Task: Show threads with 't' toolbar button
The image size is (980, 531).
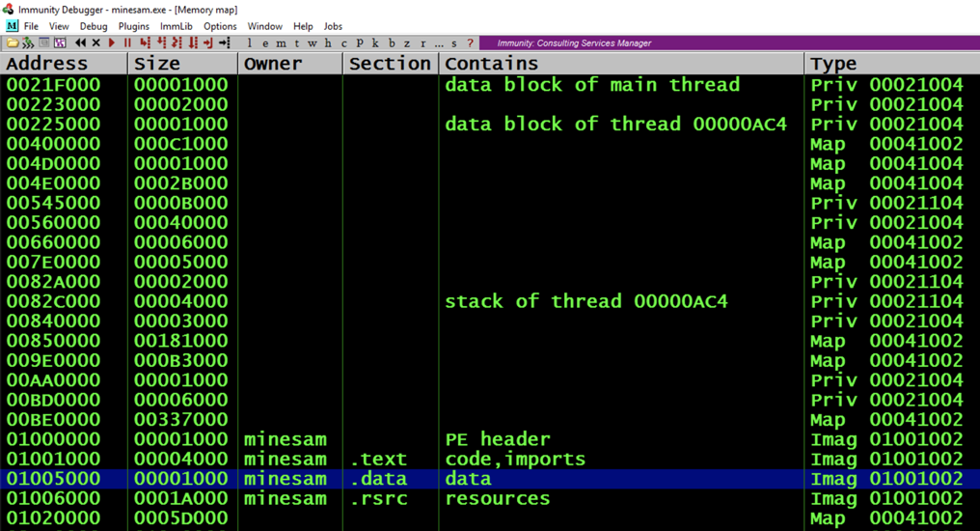Action: (x=296, y=43)
